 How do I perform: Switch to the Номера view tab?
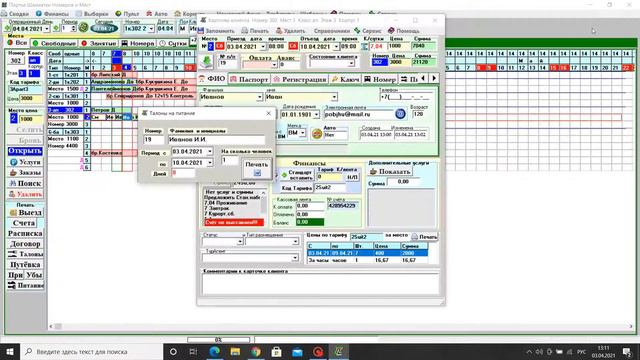point(138,43)
